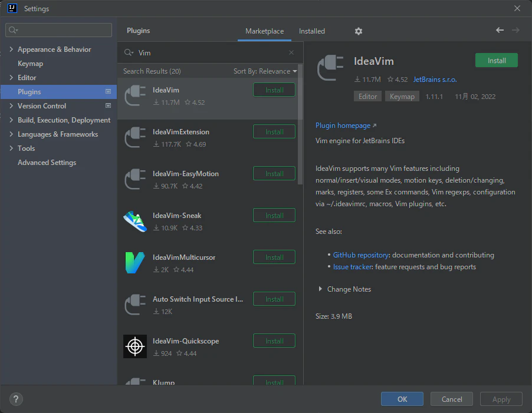This screenshot has height=413, width=532.
Task: Clear the Vim search with the X icon
Action: (291, 52)
